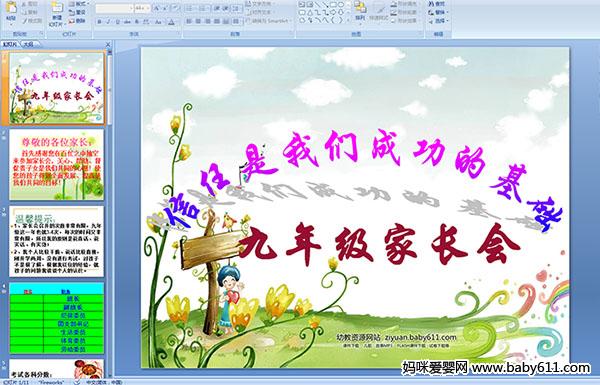Click the Quick Styles button
The height and width of the screenshot is (385, 600).
(379, 12)
